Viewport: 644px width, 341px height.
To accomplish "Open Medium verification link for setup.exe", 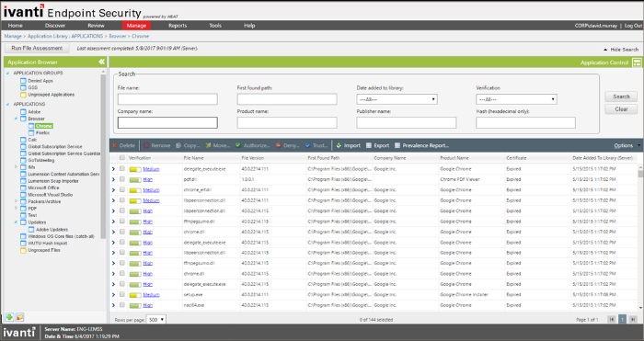I will click(x=151, y=295).
